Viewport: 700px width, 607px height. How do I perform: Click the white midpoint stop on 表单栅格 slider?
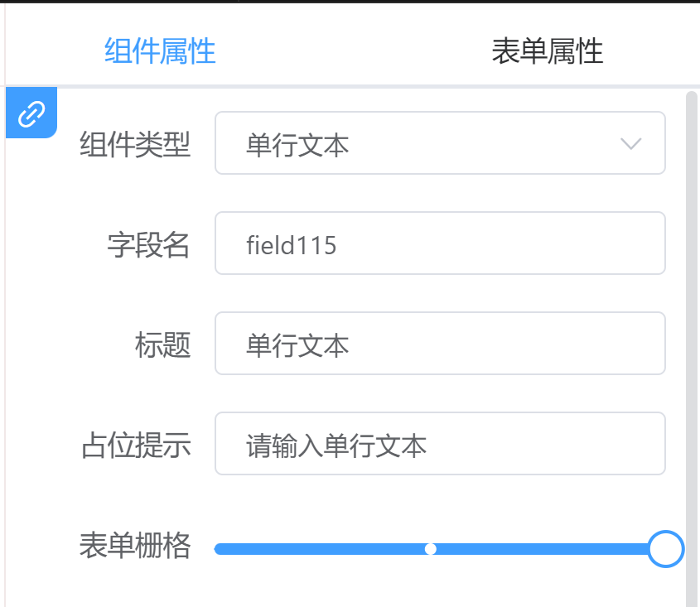coord(431,549)
